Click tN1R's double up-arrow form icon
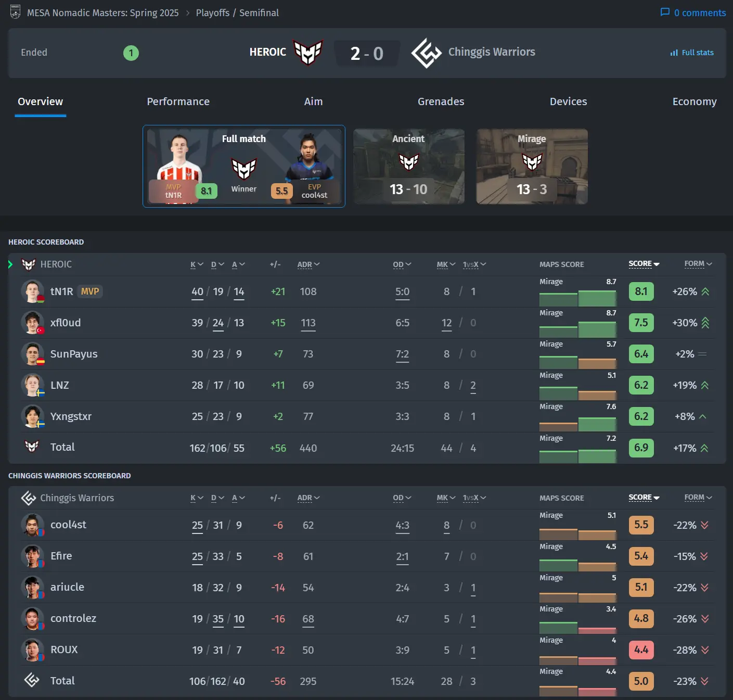733x700 pixels. point(705,291)
